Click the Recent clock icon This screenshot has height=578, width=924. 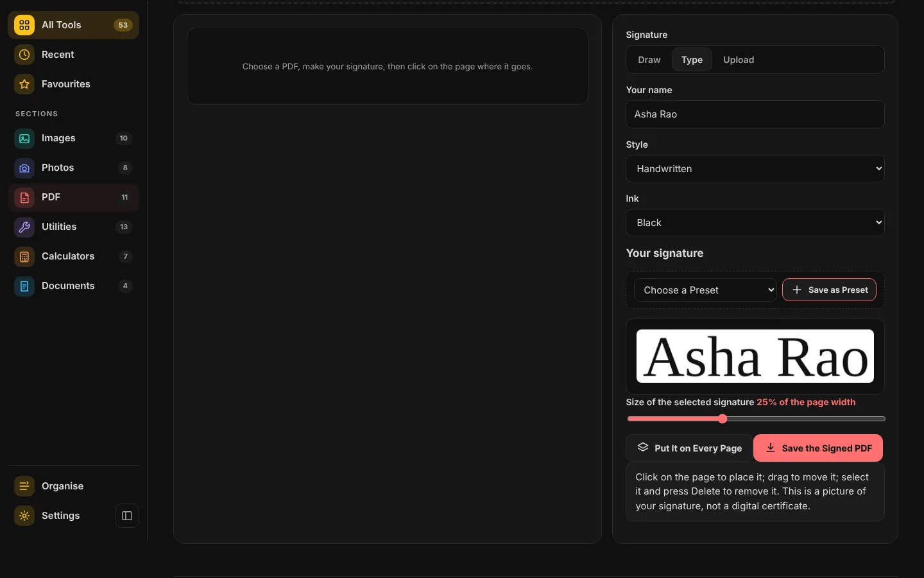click(24, 55)
